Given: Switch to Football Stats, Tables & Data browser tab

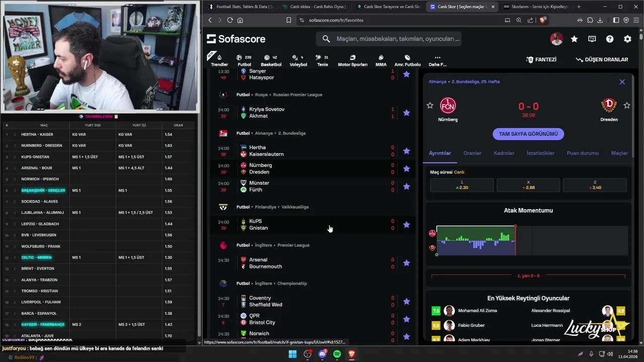Looking at the screenshot, I should click(240, 7).
